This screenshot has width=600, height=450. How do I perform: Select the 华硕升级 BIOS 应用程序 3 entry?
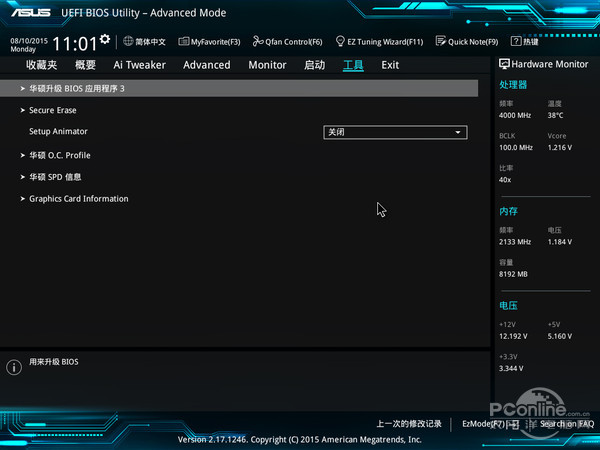click(x=239, y=88)
